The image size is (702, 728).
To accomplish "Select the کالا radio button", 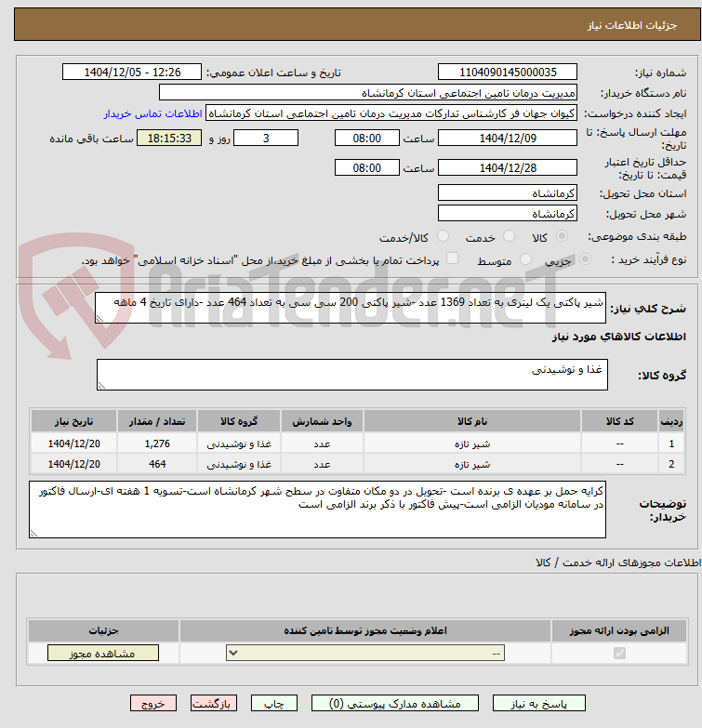I will (x=562, y=236).
